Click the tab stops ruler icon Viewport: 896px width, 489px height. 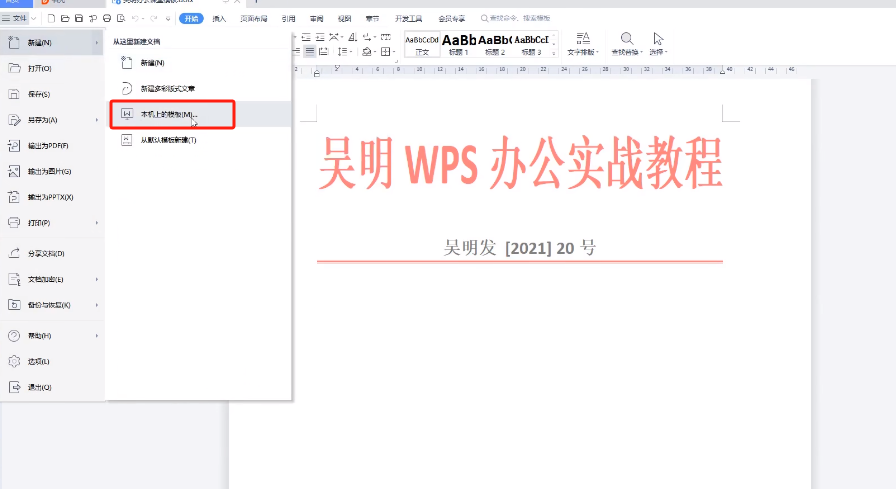386,37
